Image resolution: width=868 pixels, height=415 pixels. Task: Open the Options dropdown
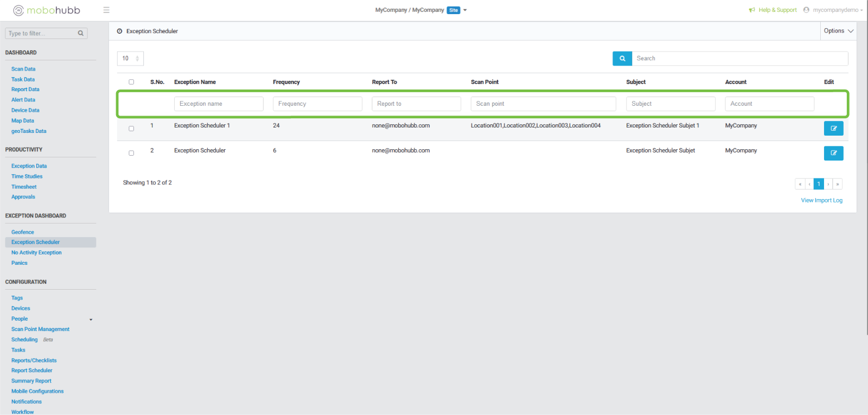pyautogui.click(x=838, y=31)
